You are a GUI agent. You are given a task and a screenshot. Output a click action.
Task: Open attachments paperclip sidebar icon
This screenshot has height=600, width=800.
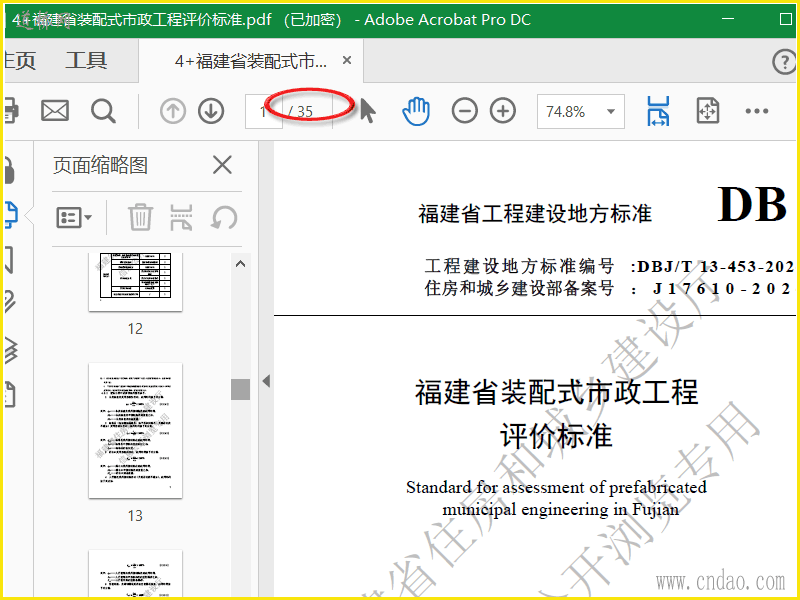pos(10,302)
